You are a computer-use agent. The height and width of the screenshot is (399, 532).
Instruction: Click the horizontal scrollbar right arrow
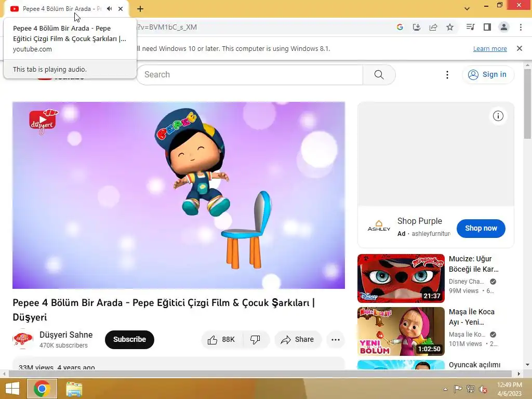point(519,374)
